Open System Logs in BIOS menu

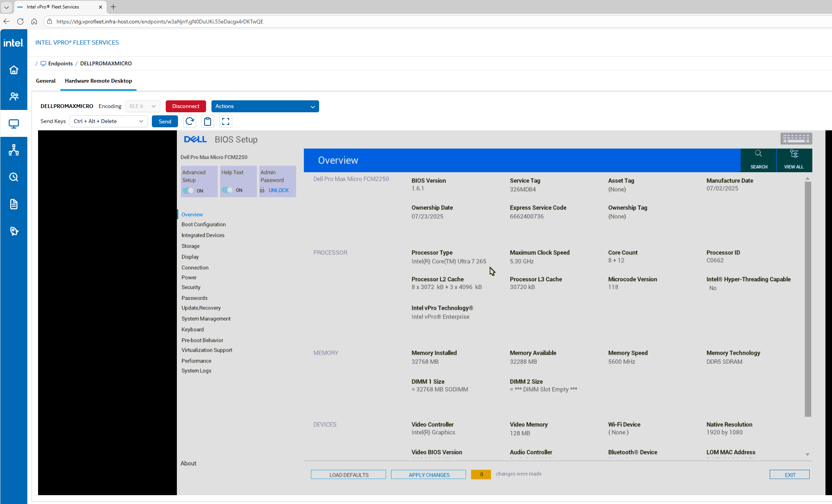click(x=196, y=371)
